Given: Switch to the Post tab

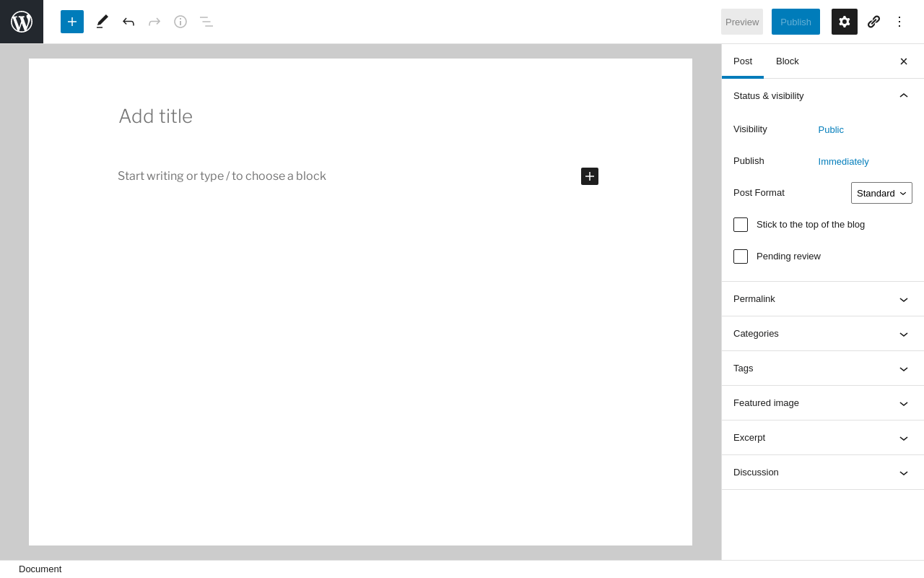Looking at the screenshot, I should (x=743, y=61).
